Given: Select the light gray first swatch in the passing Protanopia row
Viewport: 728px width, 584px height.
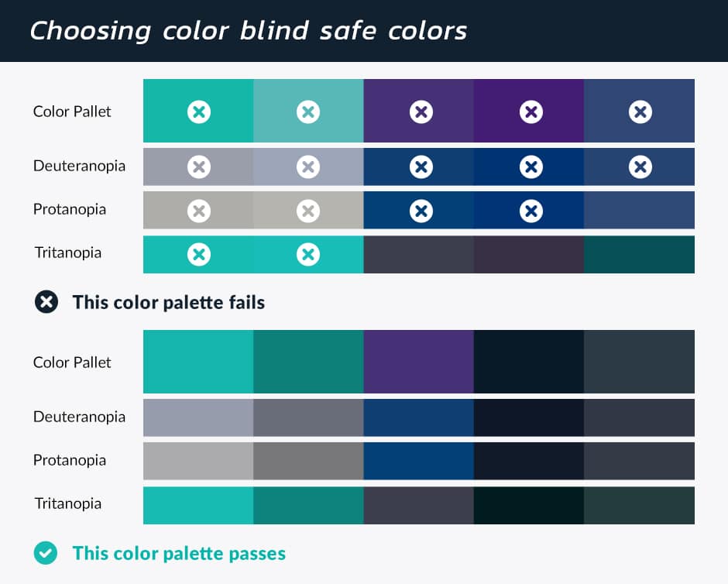Looking at the screenshot, I should click(198, 461).
